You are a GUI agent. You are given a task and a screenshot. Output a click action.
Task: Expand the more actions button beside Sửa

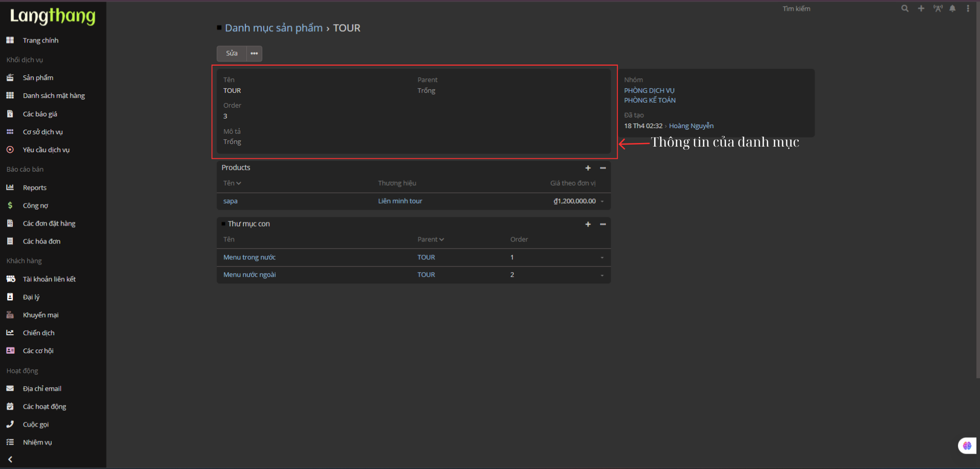point(254,53)
